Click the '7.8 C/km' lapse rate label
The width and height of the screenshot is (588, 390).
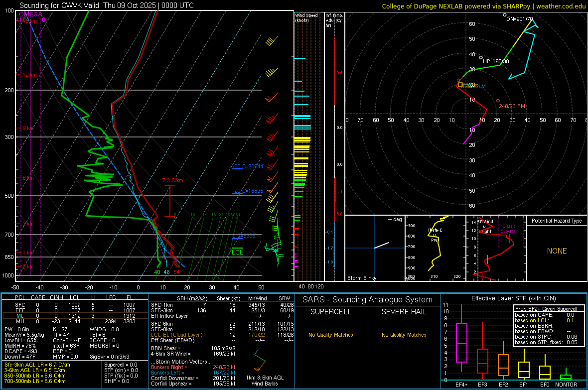coord(172,180)
